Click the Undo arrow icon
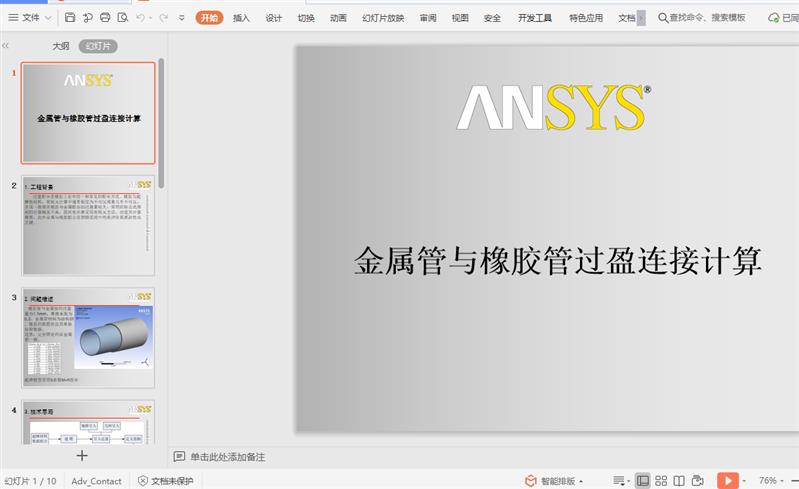The width and height of the screenshot is (799, 489). 140,18
